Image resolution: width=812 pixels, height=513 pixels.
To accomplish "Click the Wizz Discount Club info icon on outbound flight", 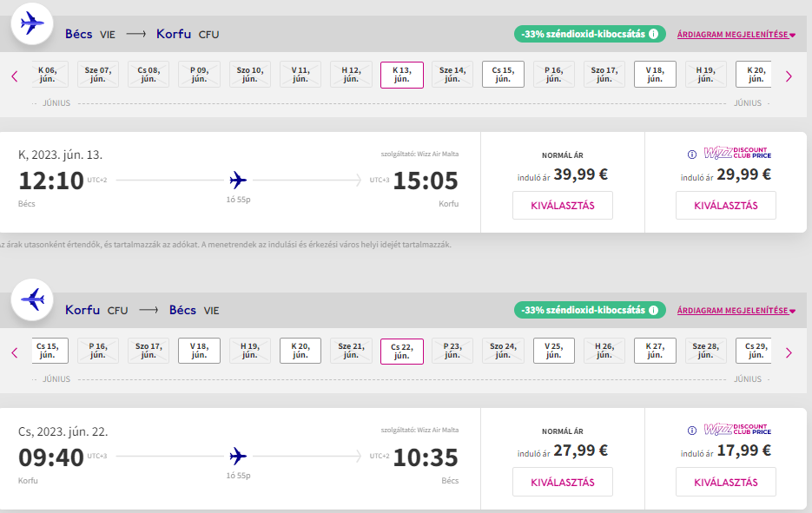I will coord(692,155).
